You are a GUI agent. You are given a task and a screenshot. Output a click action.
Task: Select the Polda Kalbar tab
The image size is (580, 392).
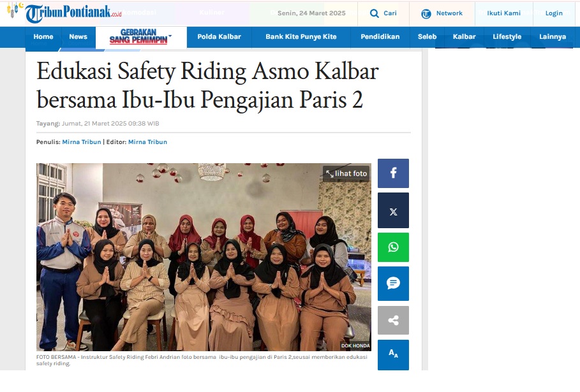(219, 36)
